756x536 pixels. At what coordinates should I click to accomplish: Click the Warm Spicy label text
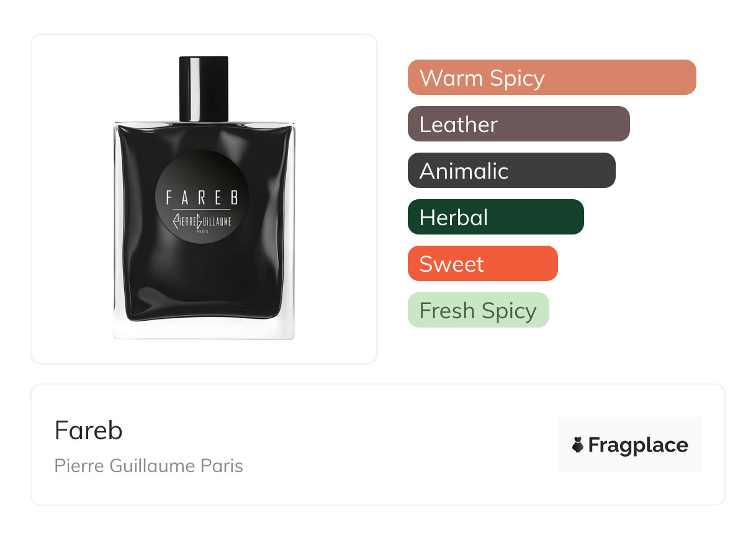(482, 78)
